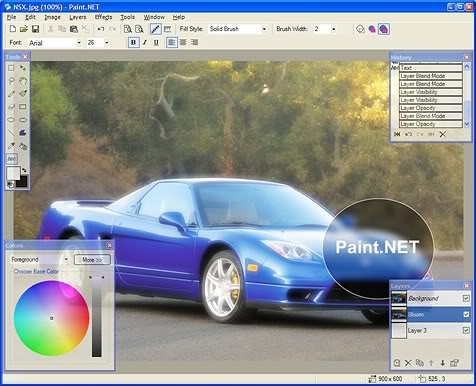
Task: Open the Window menu
Action: click(154, 17)
